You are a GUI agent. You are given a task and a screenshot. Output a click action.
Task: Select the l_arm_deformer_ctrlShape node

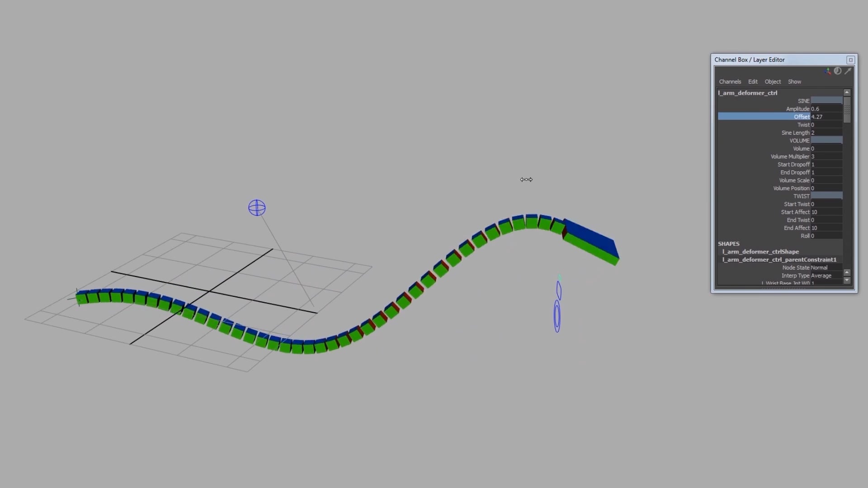(760, 252)
